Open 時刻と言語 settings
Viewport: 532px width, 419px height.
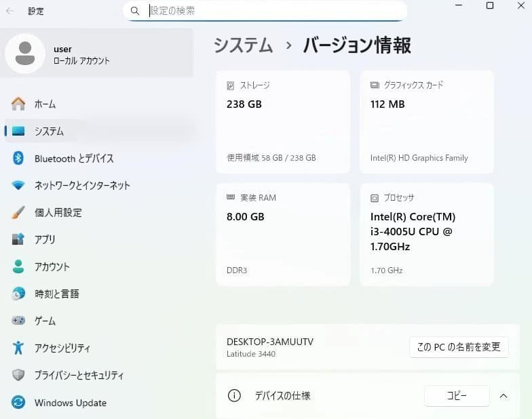(x=99, y=294)
